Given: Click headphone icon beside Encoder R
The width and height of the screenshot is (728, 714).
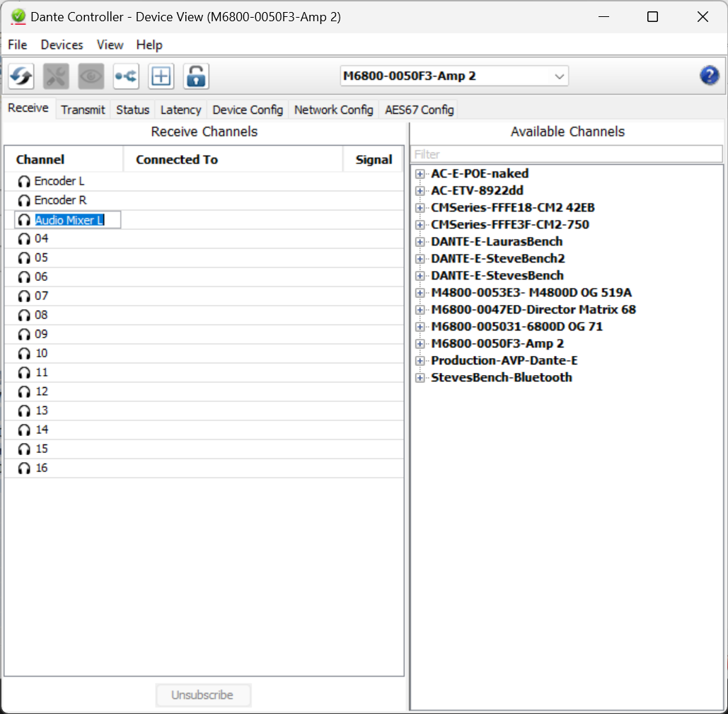Looking at the screenshot, I should pyautogui.click(x=24, y=200).
